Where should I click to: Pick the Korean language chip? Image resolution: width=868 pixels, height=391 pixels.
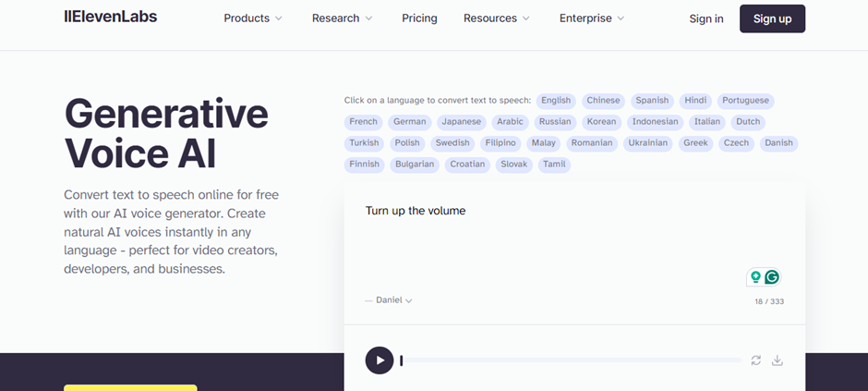tap(602, 122)
